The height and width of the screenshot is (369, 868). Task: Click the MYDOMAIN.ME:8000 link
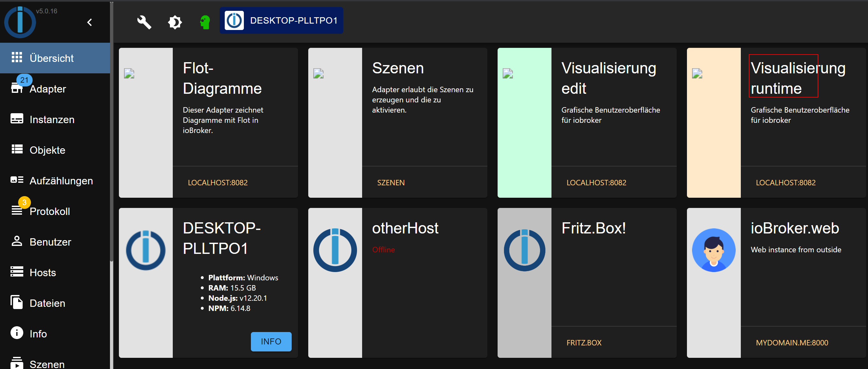coord(791,343)
